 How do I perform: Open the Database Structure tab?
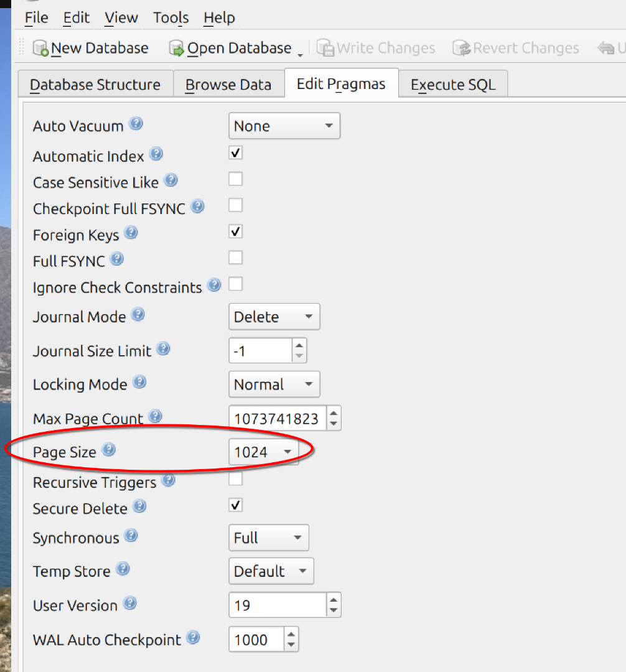[x=95, y=85]
